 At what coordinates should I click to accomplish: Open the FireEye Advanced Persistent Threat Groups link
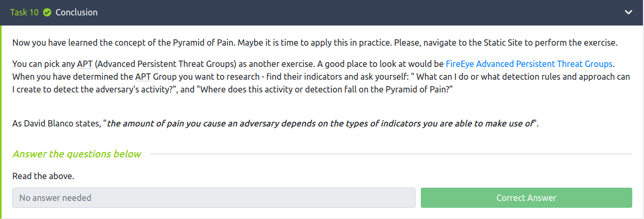[529, 64]
